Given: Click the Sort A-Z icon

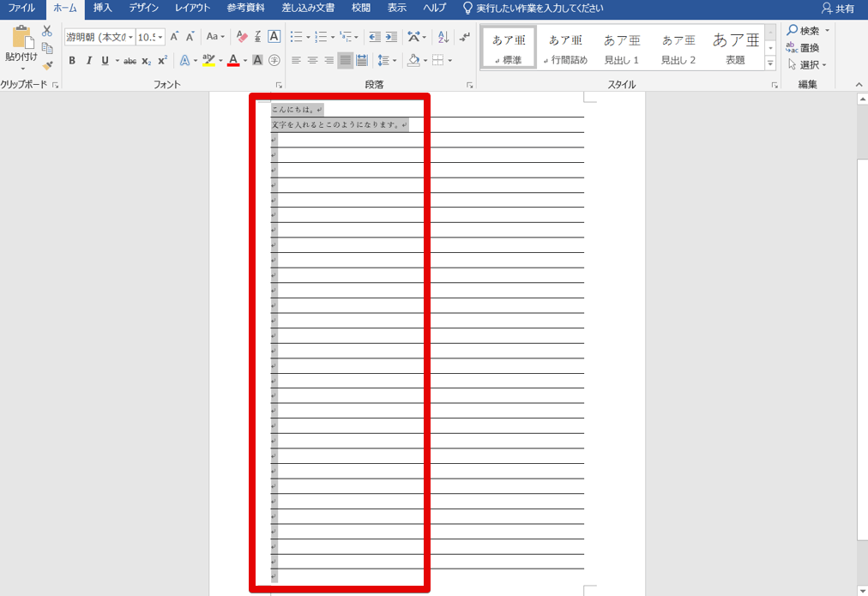Looking at the screenshot, I should (443, 37).
